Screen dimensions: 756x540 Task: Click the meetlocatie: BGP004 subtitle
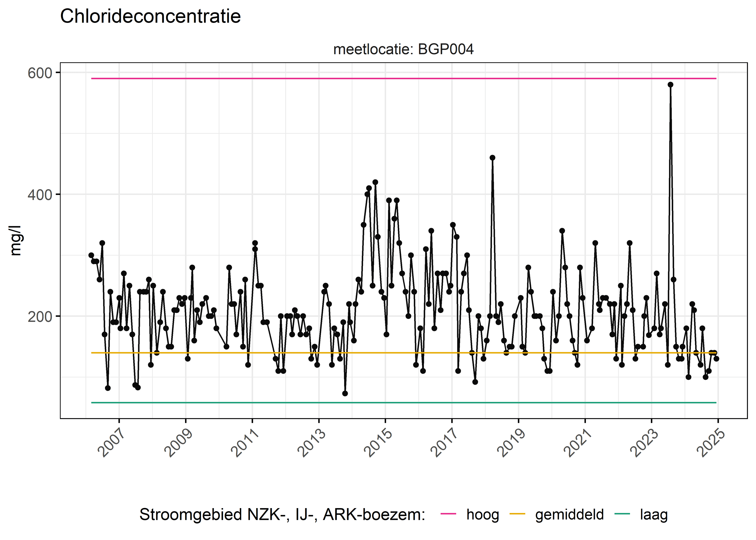[403, 49]
